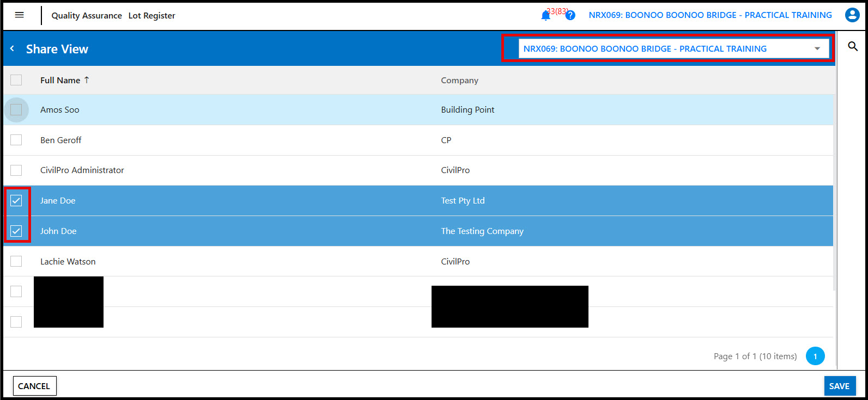Click the NRX069 project link in header
The height and width of the screenshot is (400, 868).
click(710, 15)
